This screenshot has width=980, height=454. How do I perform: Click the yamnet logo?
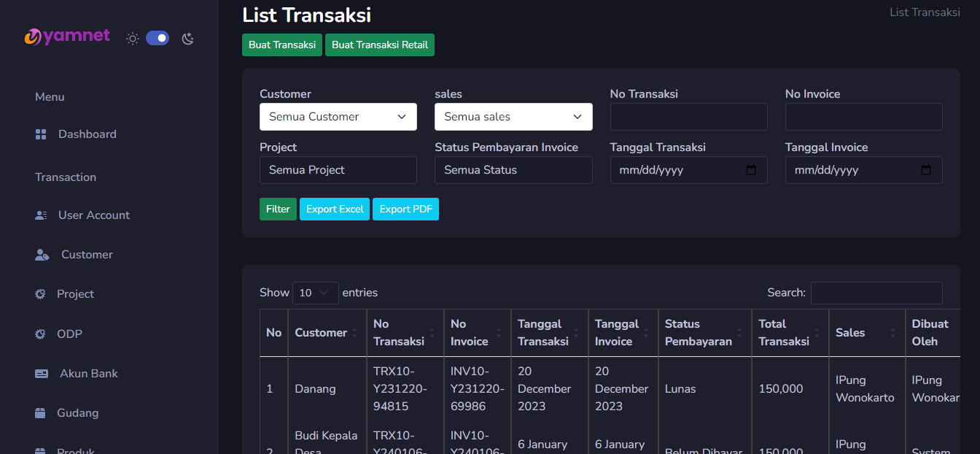click(67, 36)
